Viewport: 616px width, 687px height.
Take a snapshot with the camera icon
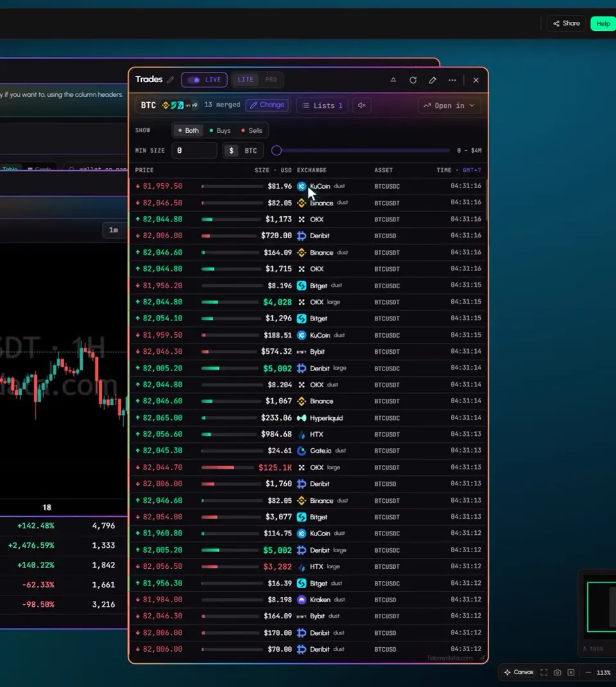point(558,672)
